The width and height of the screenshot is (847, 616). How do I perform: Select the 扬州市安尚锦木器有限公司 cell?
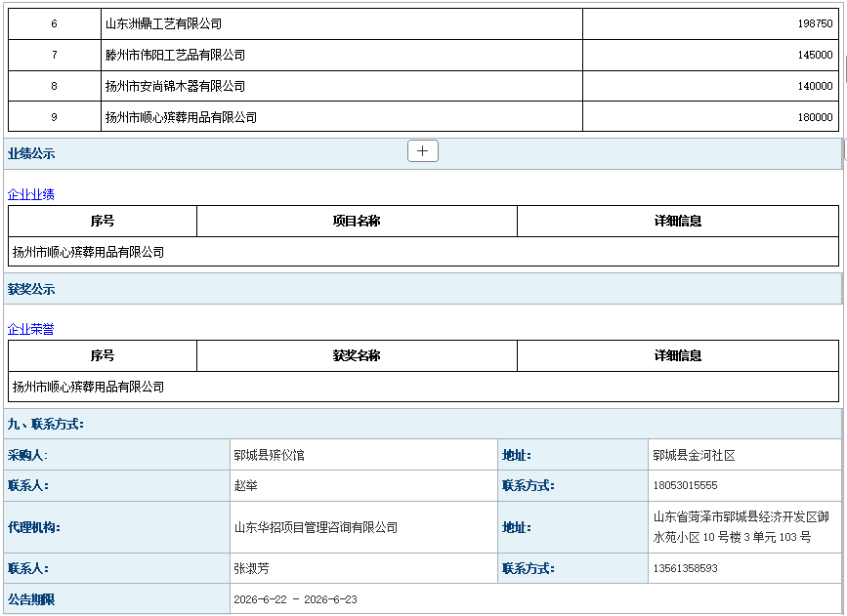pyautogui.click(x=341, y=86)
